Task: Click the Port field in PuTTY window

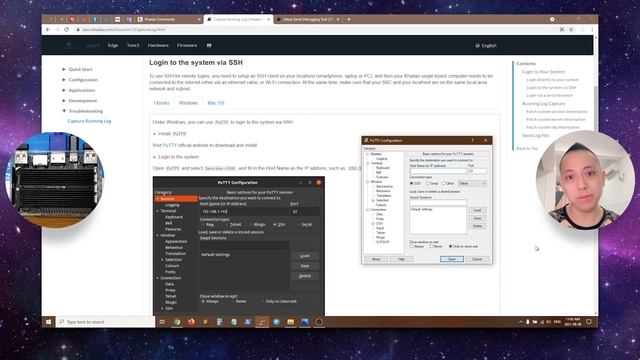Action: [x=478, y=171]
